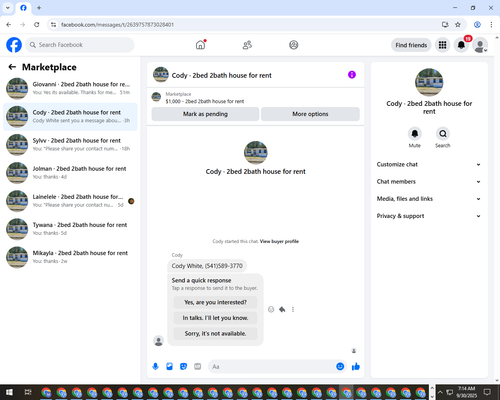Open more options dots beside message

pos(293,309)
